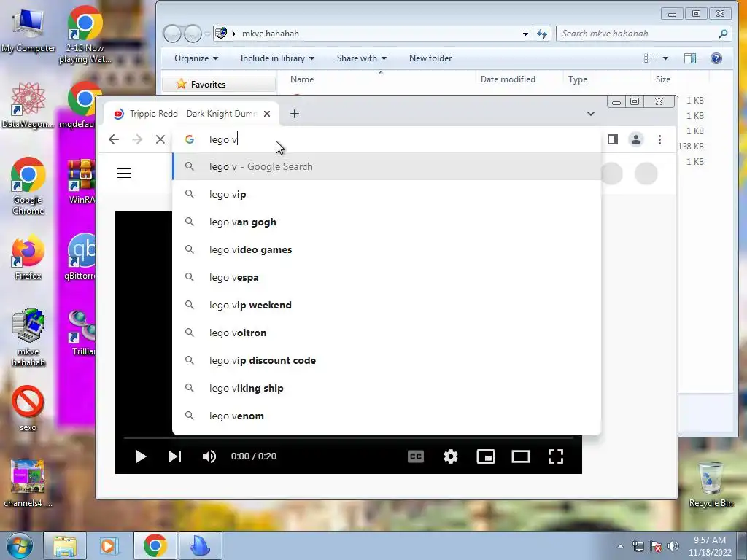Screen dimensions: 747x560
Task: Switch to theater mode
Action: (521, 456)
